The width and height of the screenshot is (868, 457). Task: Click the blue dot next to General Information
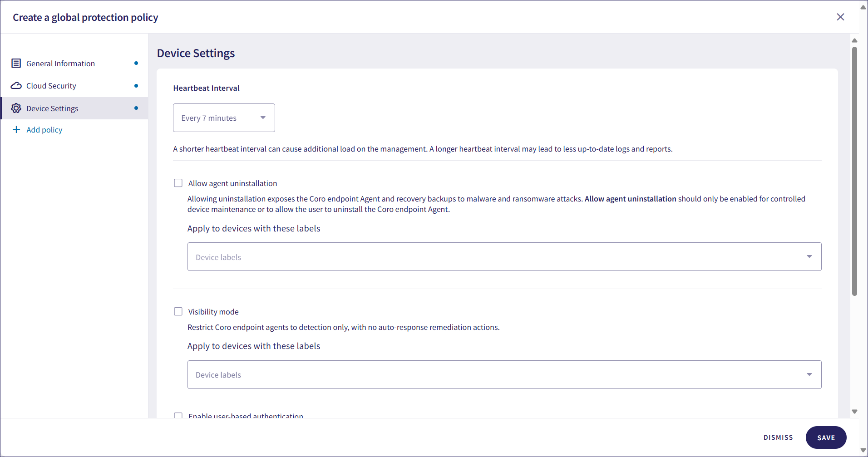(x=136, y=64)
